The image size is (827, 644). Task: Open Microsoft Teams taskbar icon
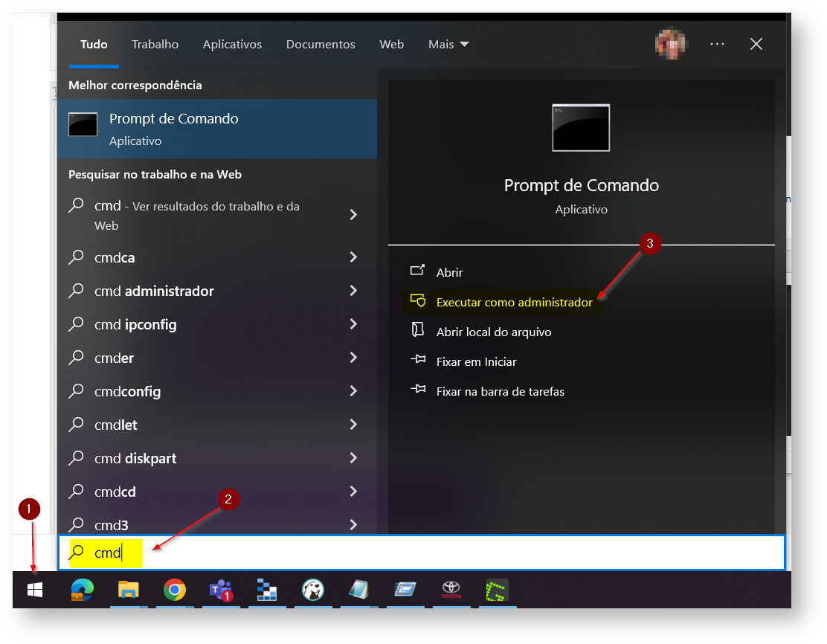pos(221,590)
